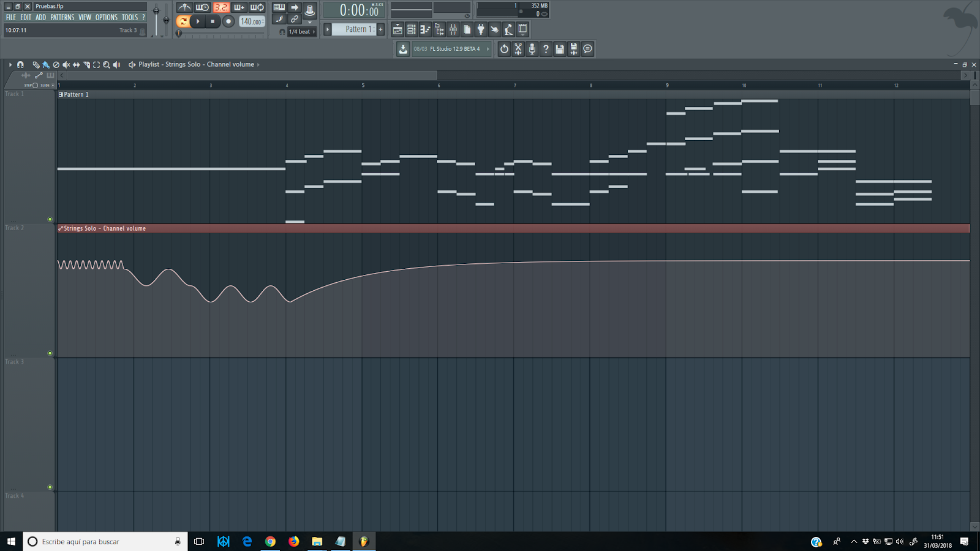Open Pattern 1 clip menu in Track 1
Screen dimensions: 980x551
[61, 94]
